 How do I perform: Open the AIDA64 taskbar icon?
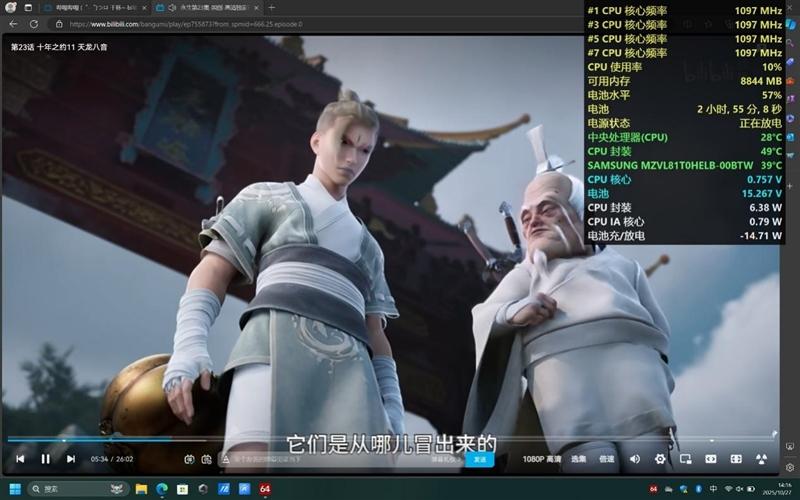coord(264,489)
